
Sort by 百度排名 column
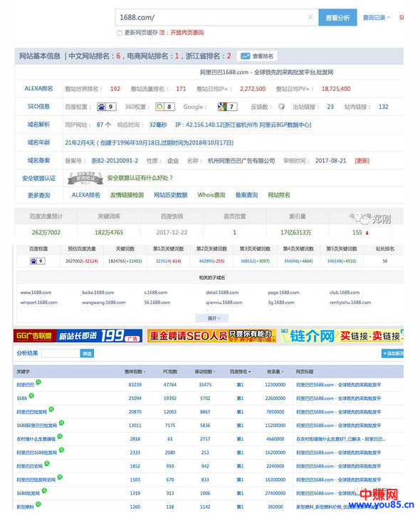[241, 371]
